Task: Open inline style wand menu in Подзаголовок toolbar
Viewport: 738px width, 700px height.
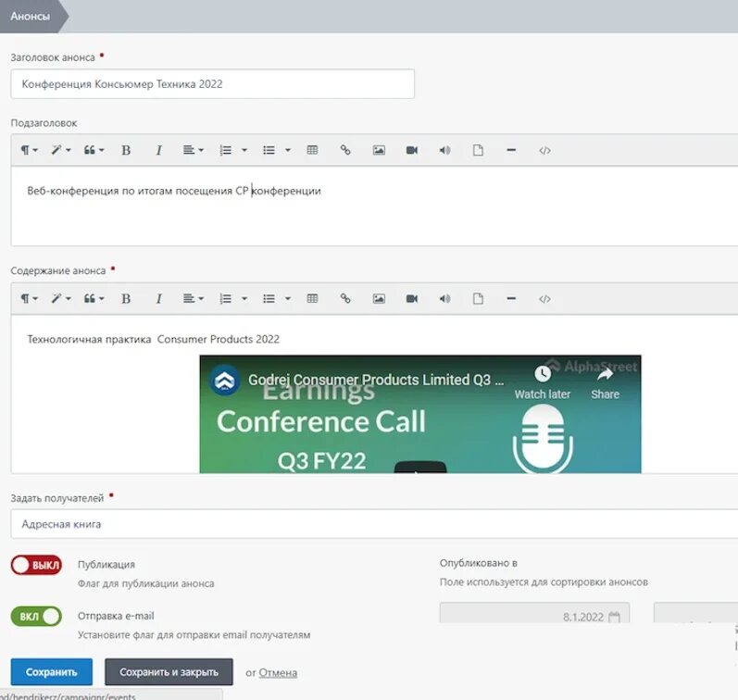Action: [61, 150]
